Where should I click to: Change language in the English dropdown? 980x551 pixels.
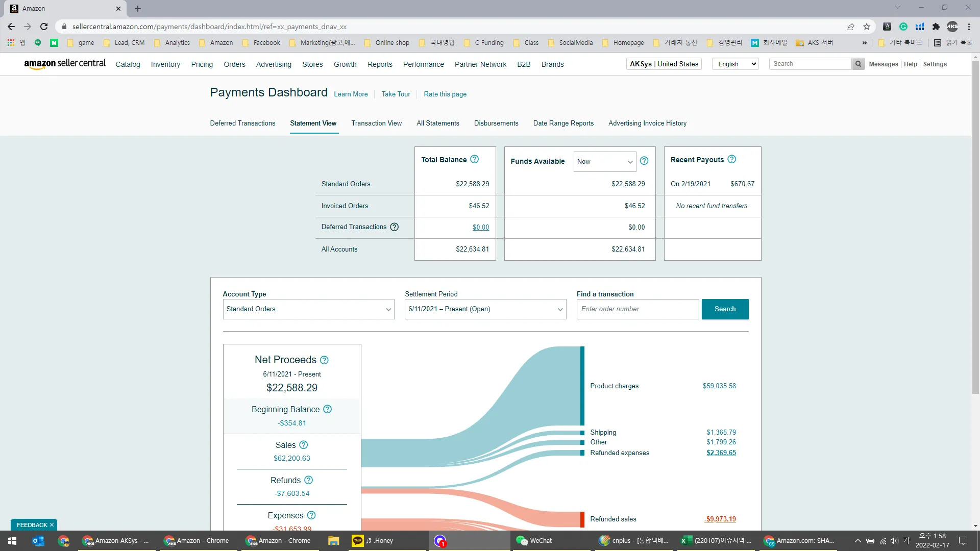click(x=735, y=64)
